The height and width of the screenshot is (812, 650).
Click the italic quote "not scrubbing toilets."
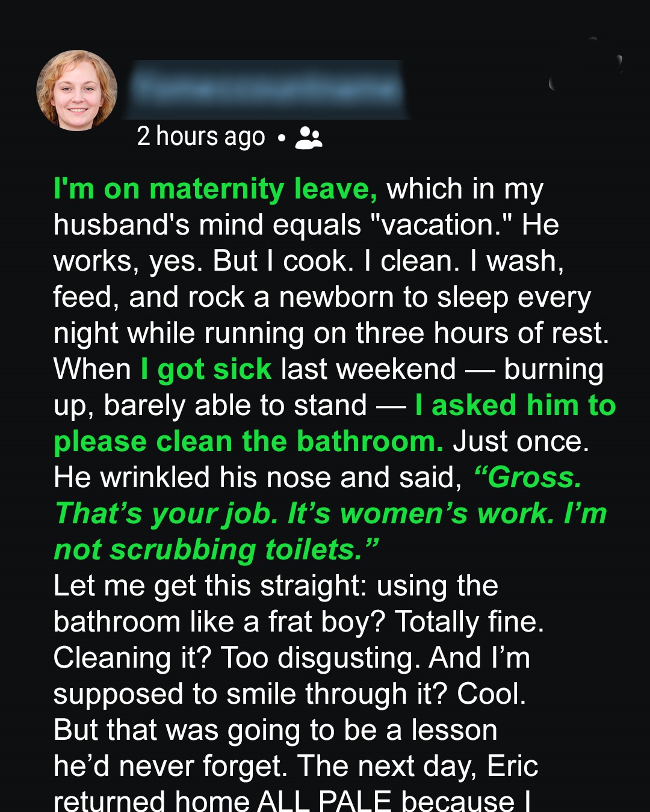[x=217, y=550]
